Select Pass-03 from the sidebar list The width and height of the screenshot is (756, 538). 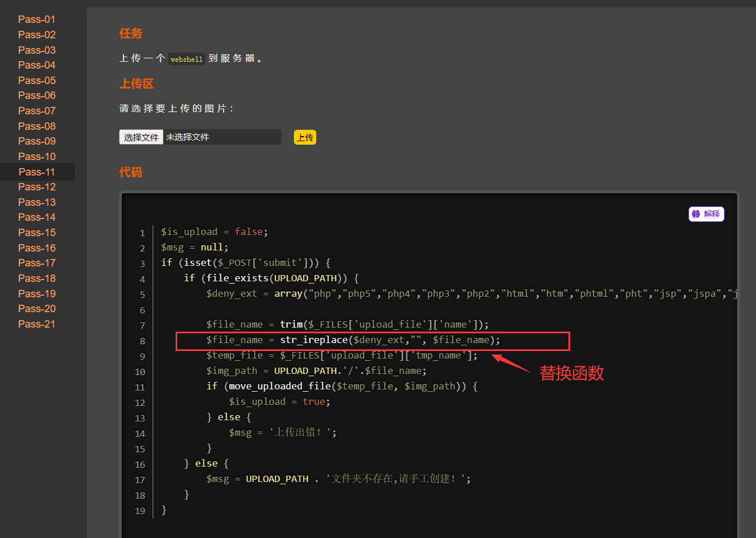(37, 50)
